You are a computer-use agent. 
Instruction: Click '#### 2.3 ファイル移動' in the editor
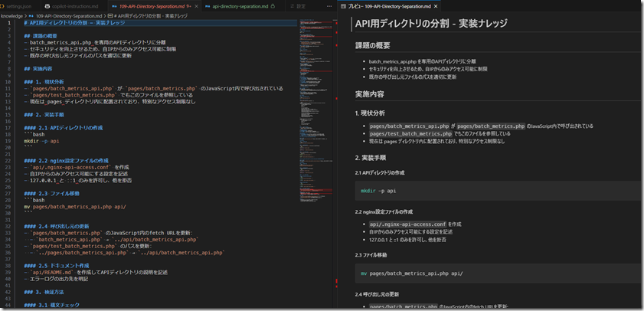click(x=52, y=193)
